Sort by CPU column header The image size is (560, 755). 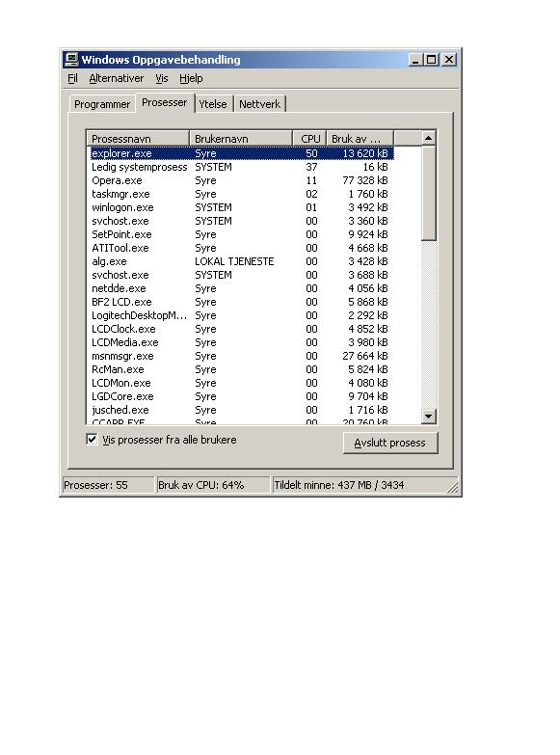click(x=309, y=139)
